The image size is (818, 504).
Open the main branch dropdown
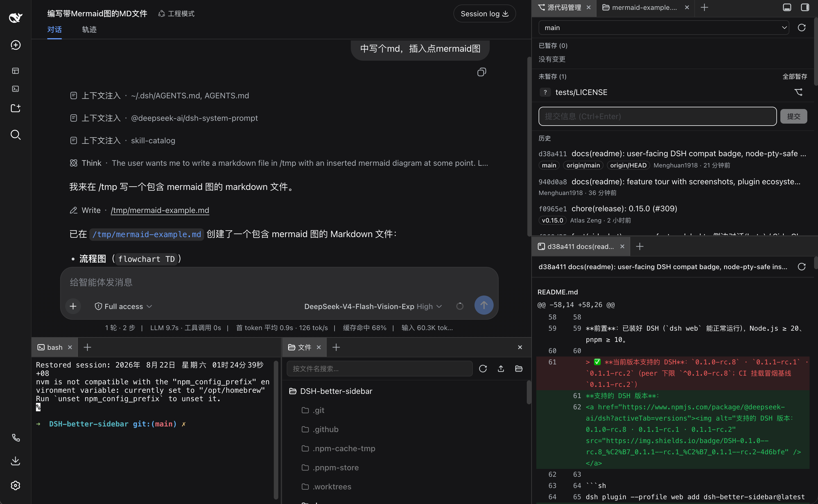[664, 28]
